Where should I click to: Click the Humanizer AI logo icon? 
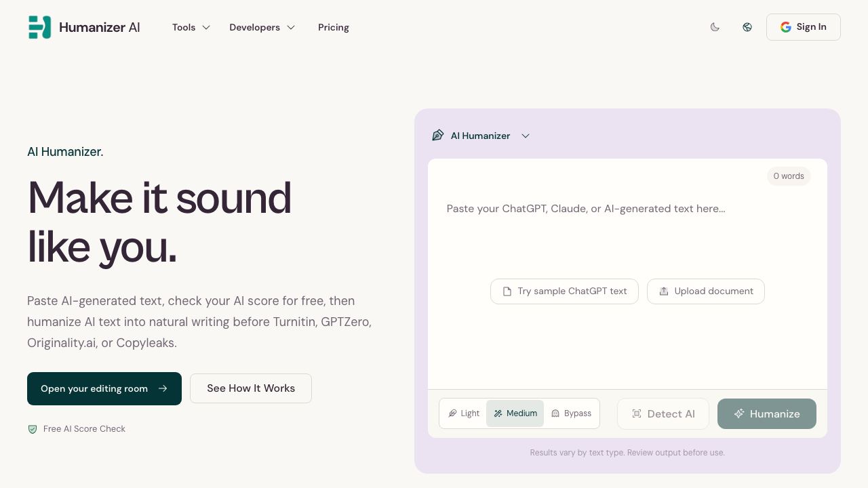[x=39, y=27]
